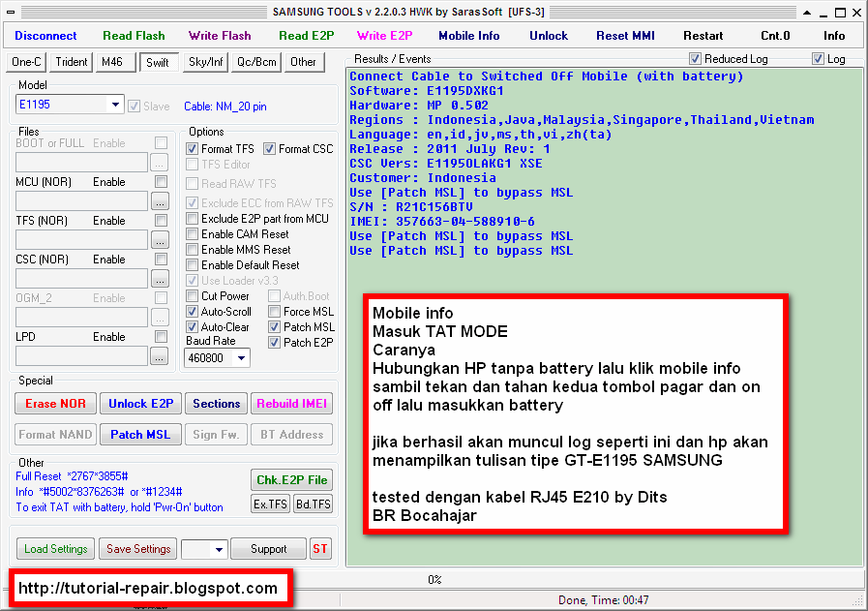Screen dimensions: 868x611
Task: Click the Disconnect toolbar button
Action: click(x=45, y=36)
